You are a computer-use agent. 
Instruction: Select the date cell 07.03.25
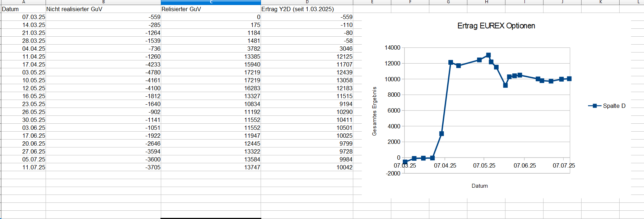click(34, 17)
